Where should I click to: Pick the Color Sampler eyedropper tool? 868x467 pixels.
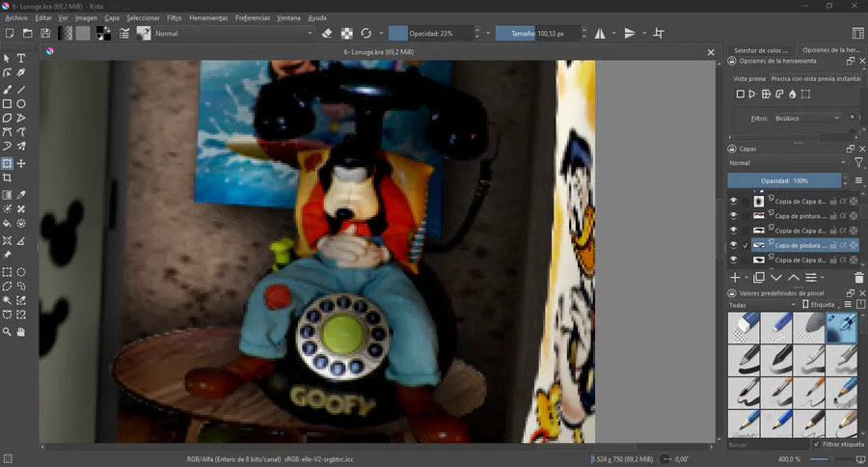coord(21,195)
